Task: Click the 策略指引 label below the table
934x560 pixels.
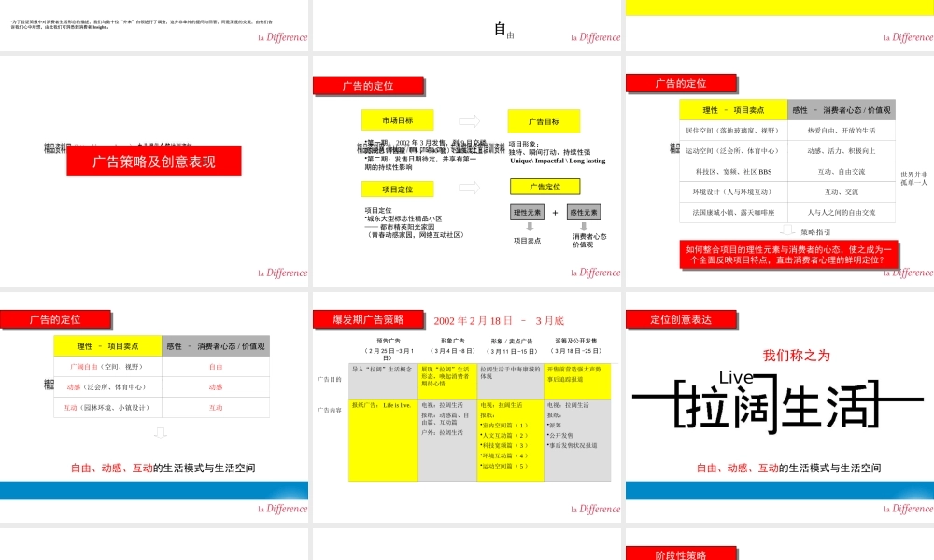Action: click(x=815, y=232)
